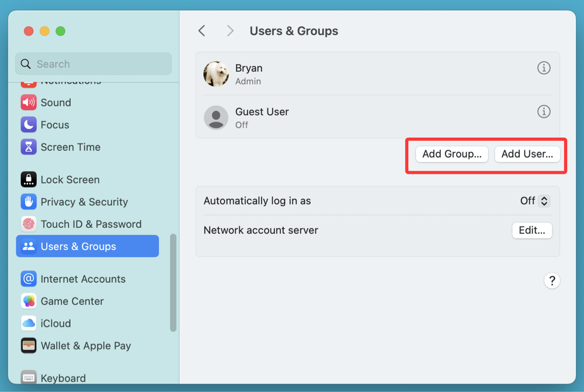Screen dimensions: 584x392
Task: Click the Lock Screen icon
Action: [29, 180]
